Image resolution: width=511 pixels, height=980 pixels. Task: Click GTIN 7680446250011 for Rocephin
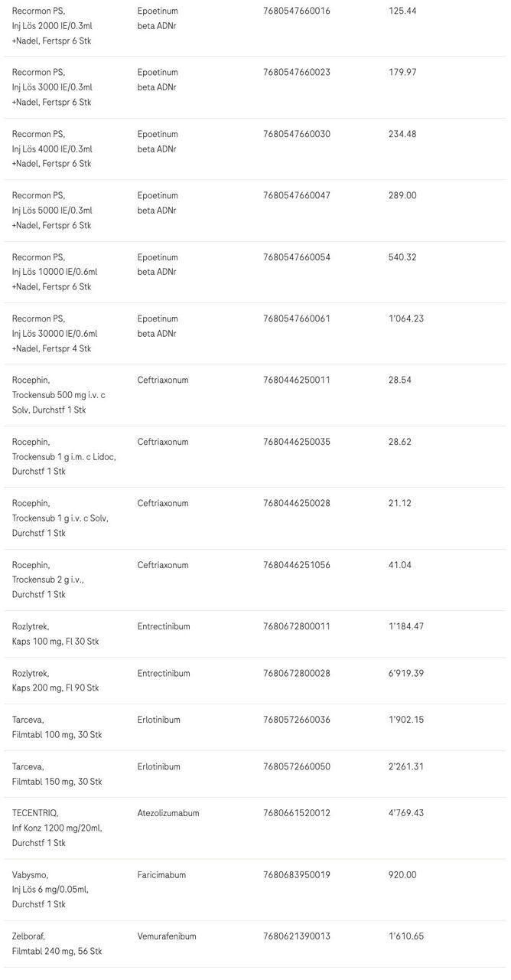(x=297, y=381)
